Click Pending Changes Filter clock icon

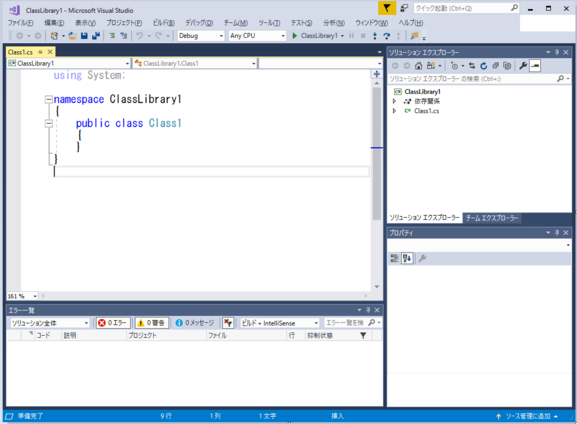pos(454,66)
